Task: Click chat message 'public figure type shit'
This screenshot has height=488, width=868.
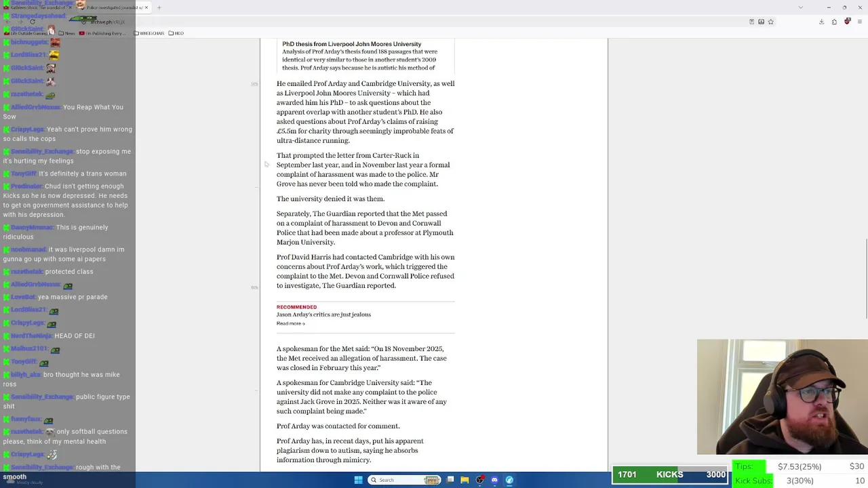Action: pos(66,401)
